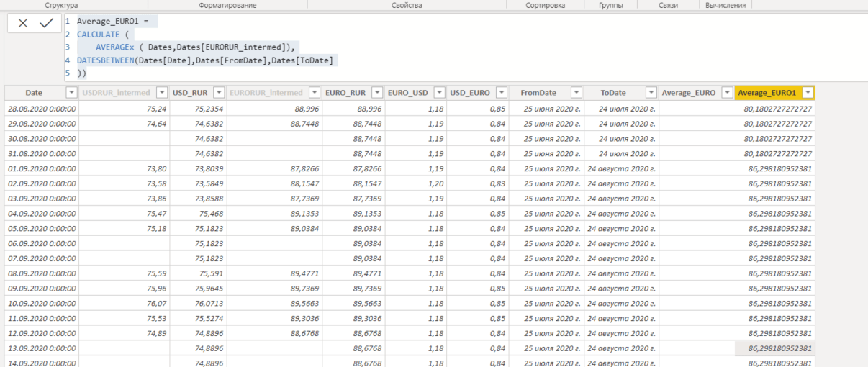Open the USD_RUR column filter dropdown

point(220,93)
